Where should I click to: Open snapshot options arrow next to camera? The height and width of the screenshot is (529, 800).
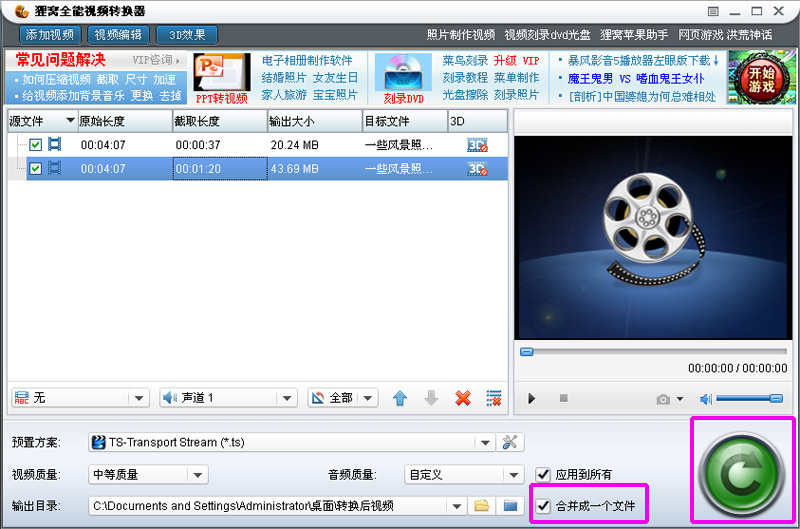[680, 399]
